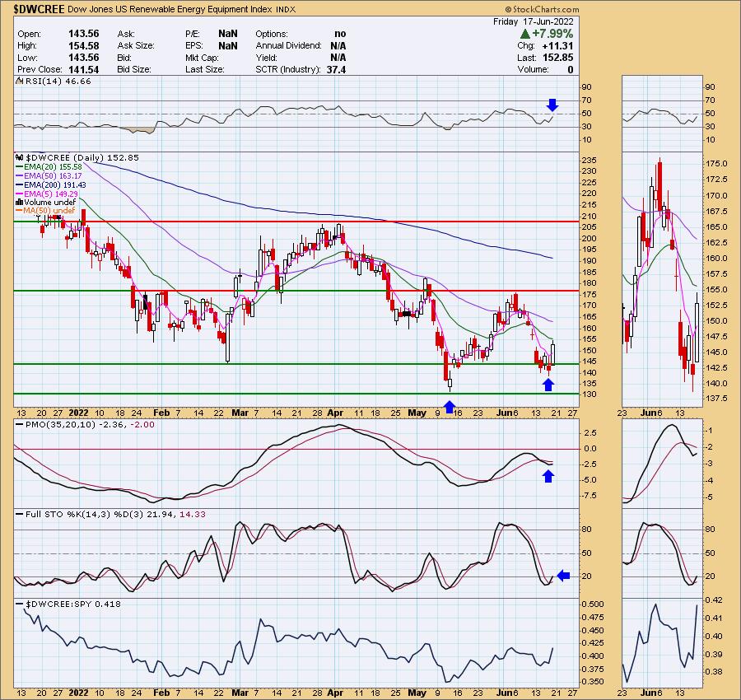Click the PMO(35,20,10) indicator label
Image resolution: width=741 pixels, height=700 pixels.
58,423
